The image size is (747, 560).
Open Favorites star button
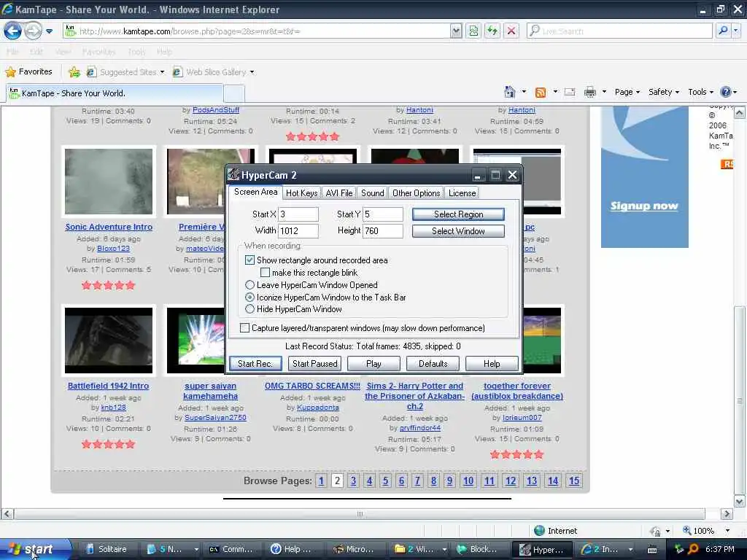pos(28,72)
